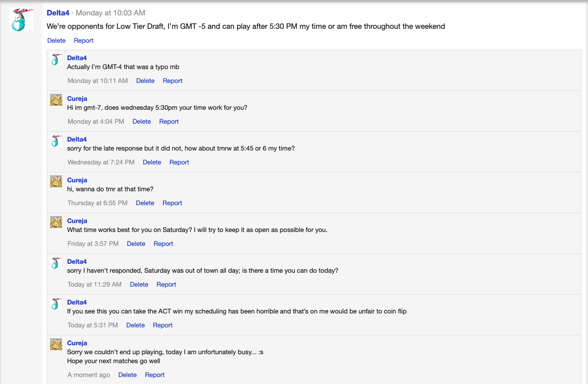Click Cureja's avatar on the final comment

point(56,344)
